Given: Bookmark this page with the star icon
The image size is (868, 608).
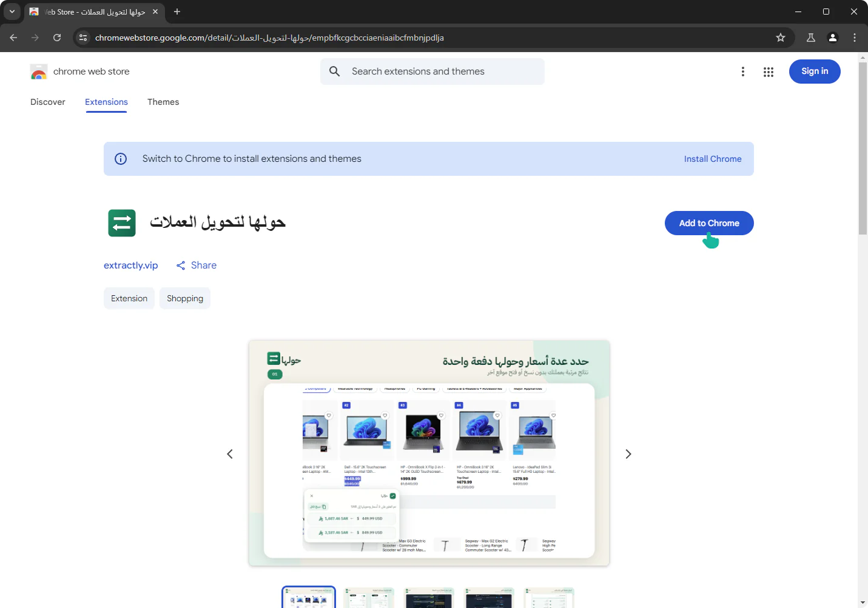Looking at the screenshot, I should tap(781, 38).
